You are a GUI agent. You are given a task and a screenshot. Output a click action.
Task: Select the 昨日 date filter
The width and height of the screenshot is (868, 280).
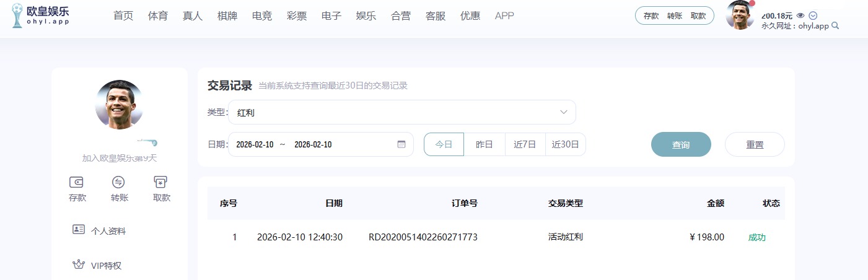tap(484, 144)
